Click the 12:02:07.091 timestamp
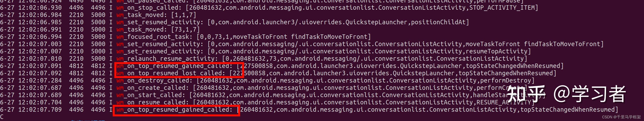The height and width of the screenshot is (121, 644). click(x=40, y=66)
